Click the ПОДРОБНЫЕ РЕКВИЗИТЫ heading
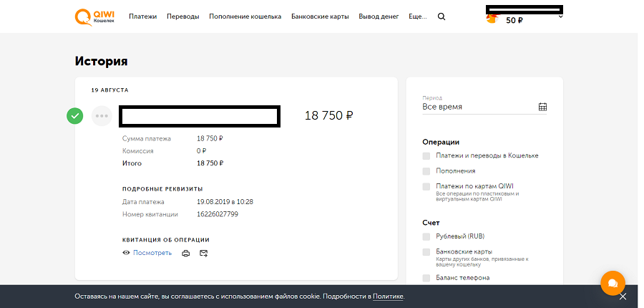Image resolution: width=644 pixels, height=308 pixels. (x=162, y=189)
